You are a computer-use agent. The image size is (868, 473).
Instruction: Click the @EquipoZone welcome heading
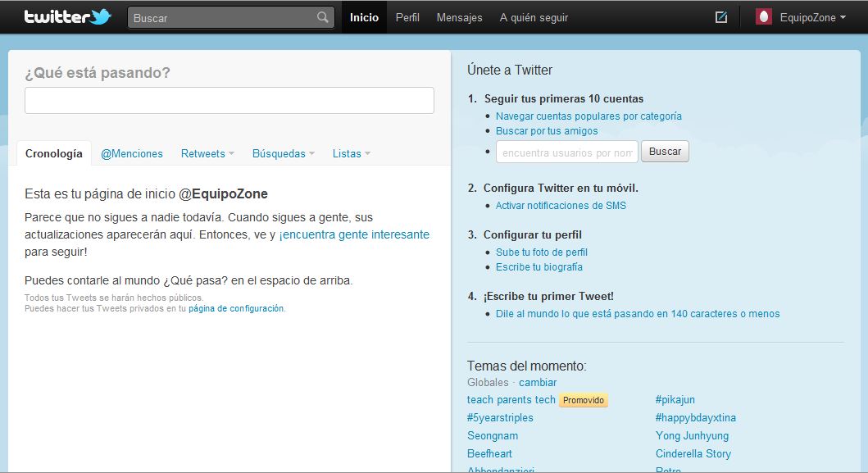146,193
